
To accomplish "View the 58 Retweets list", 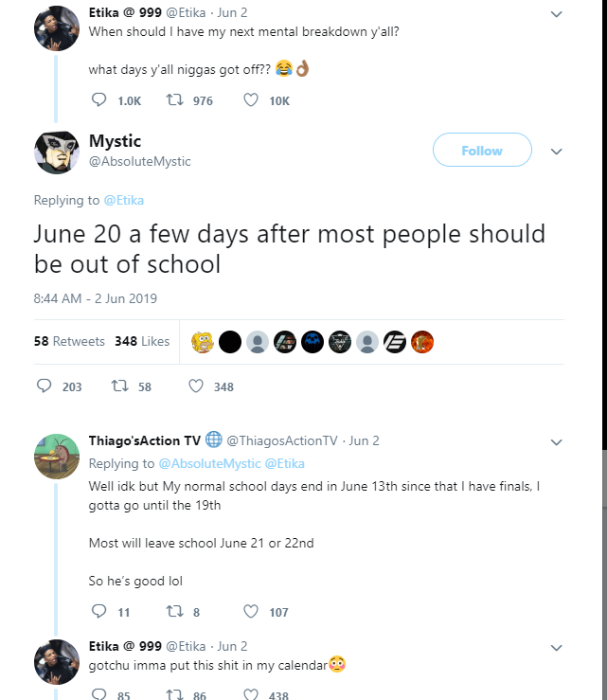I will point(69,342).
